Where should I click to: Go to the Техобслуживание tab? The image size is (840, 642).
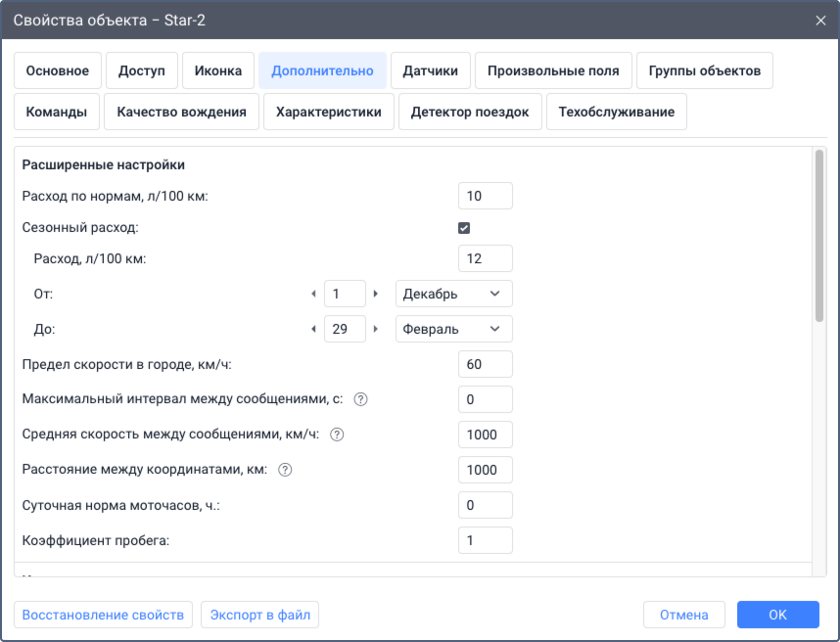click(x=616, y=112)
